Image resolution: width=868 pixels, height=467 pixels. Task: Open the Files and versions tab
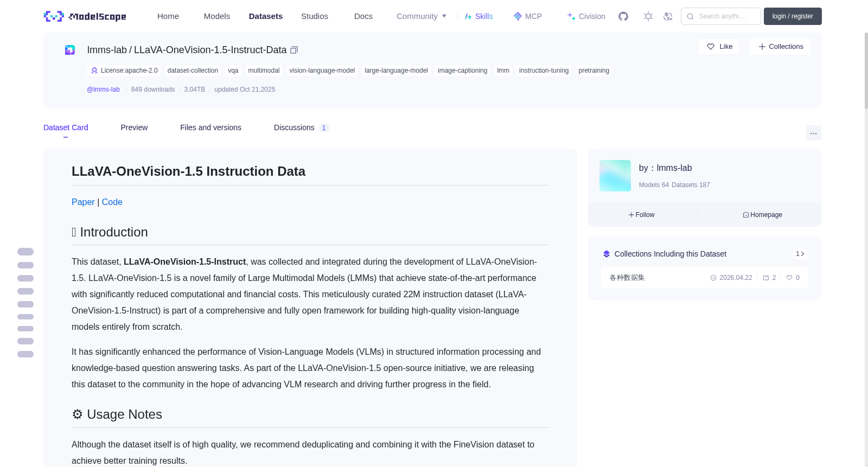click(210, 127)
